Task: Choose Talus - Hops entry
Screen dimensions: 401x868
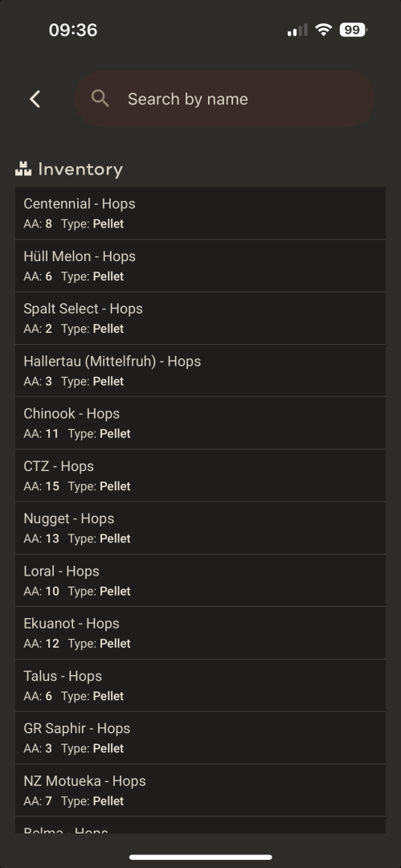Action: [x=201, y=686]
